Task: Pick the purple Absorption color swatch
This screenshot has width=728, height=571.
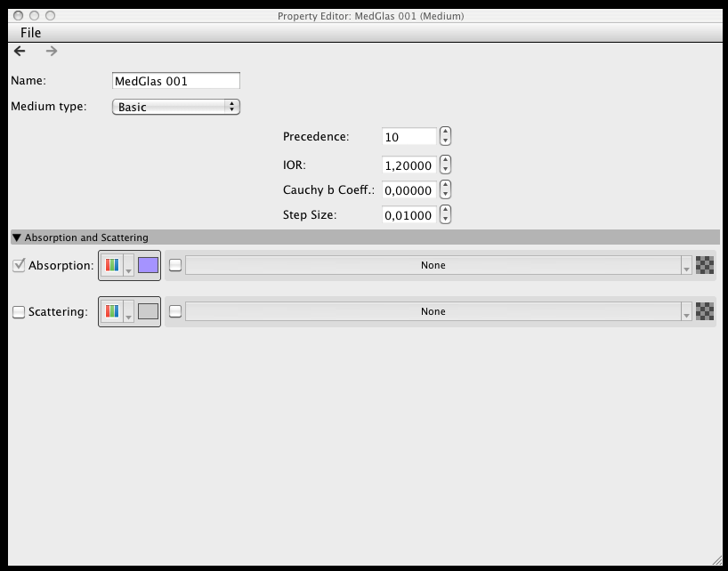Action: (148, 265)
